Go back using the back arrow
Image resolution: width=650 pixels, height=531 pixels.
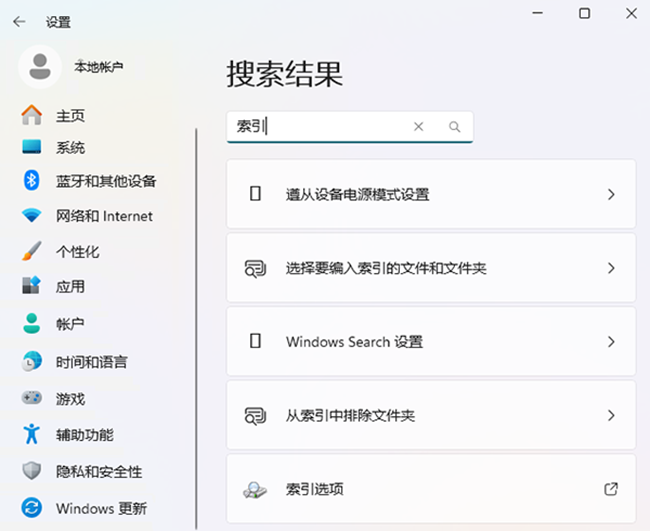pos(19,22)
